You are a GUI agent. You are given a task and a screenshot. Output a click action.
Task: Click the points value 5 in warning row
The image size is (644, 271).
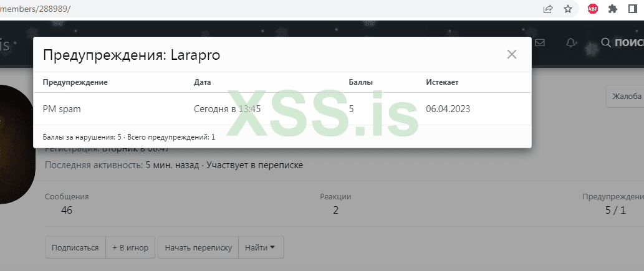[x=351, y=109]
